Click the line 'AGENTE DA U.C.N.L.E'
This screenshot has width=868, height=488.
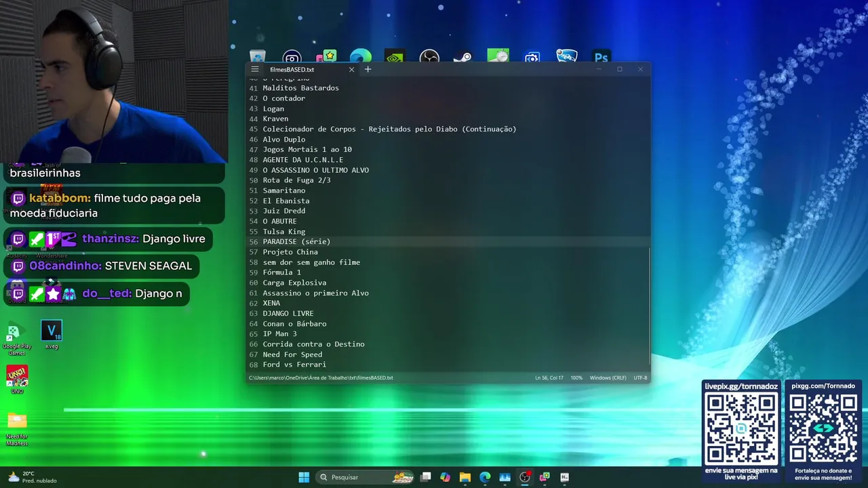pyautogui.click(x=302, y=160)
